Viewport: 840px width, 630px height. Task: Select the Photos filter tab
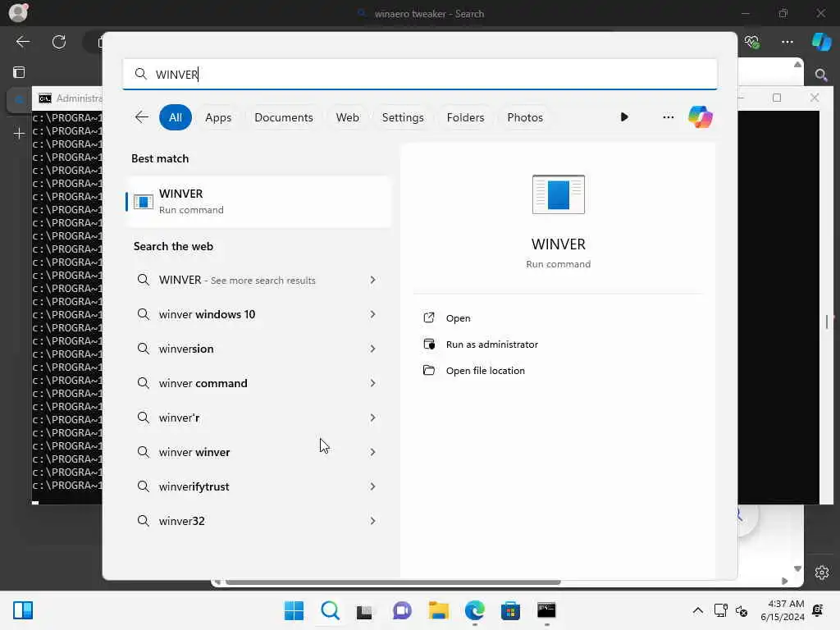point(525,117)
